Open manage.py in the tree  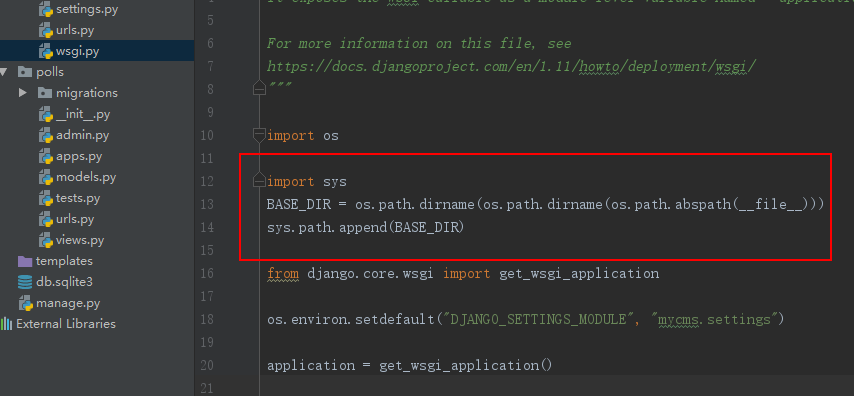[68, 303]
